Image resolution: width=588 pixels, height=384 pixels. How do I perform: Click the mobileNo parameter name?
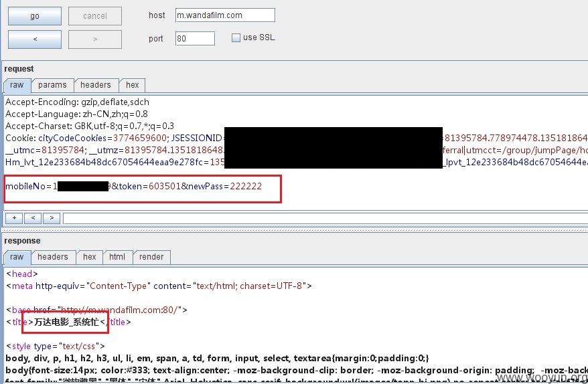[25, 187]
